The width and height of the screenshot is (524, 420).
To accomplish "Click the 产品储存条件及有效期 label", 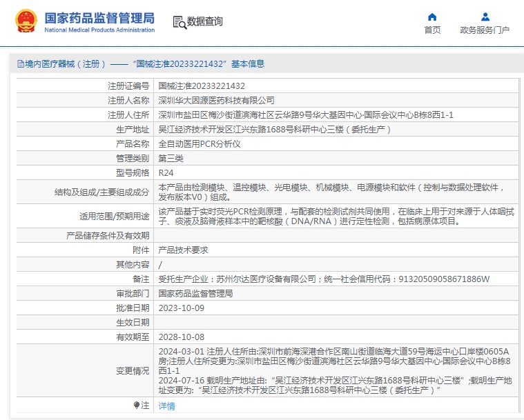I will pos(108,236).
